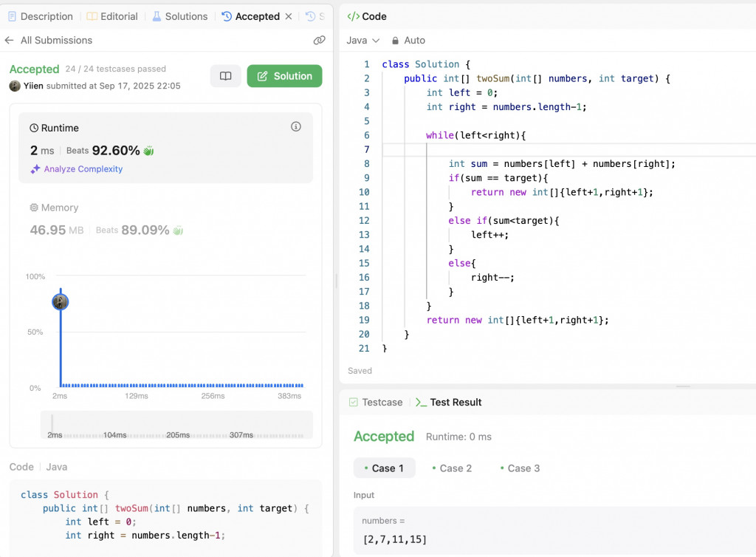
Task: Click the Test Result terminal icon
Action: 421,402
